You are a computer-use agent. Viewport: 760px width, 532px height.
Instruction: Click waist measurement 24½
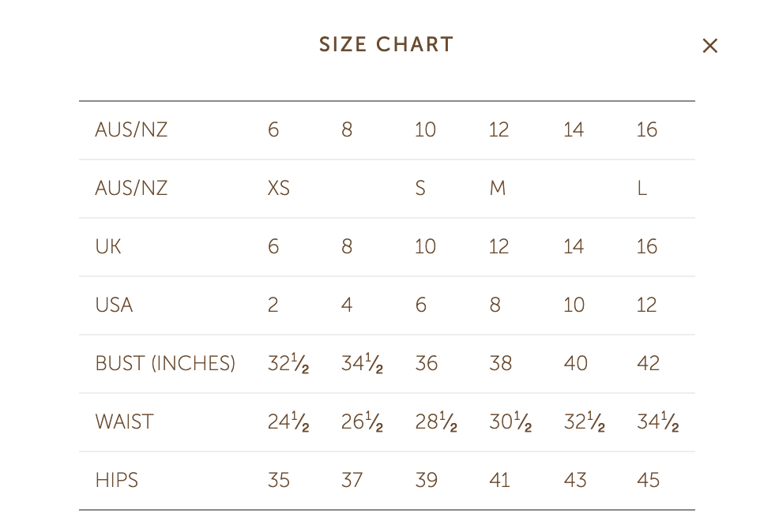288,421
